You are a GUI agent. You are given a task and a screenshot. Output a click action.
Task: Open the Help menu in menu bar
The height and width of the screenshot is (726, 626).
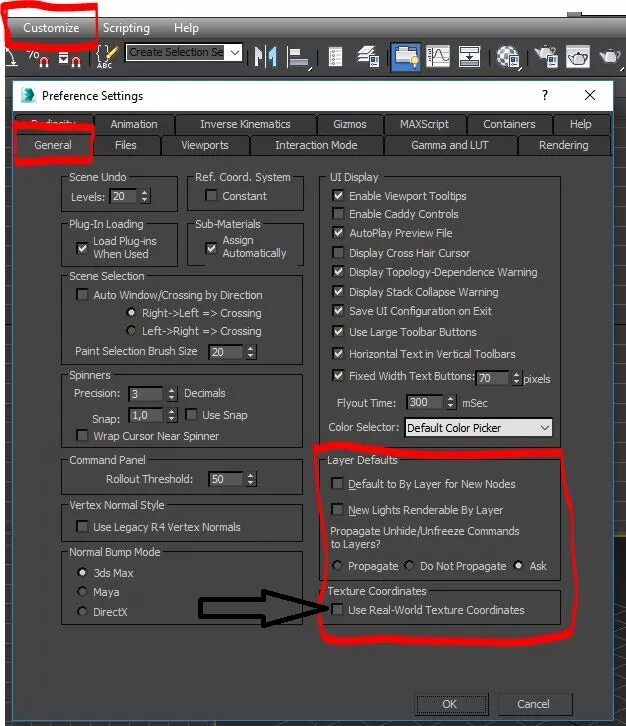186,28
